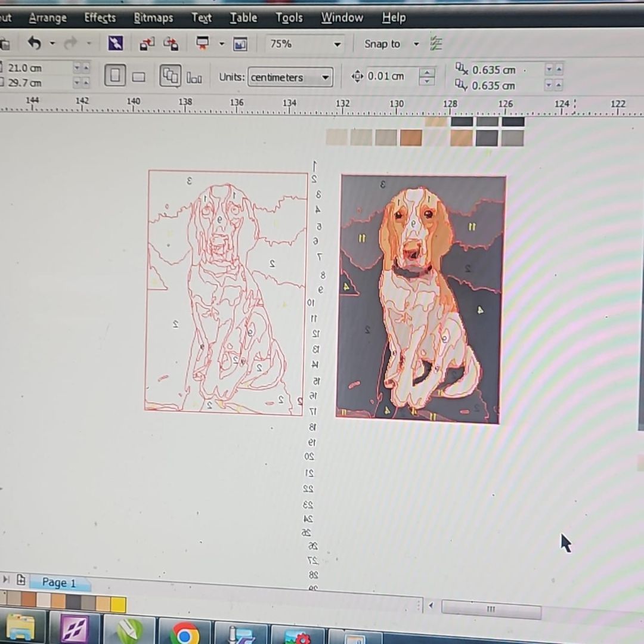The image size is (644, 644).
Task: Click the Paste clipboard icon
Action: 5,44
